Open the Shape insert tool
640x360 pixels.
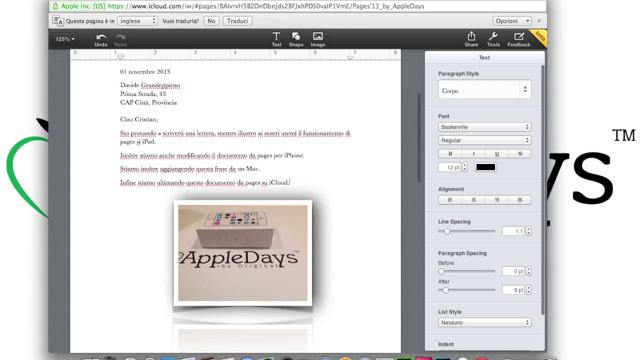tap(296, 40)
